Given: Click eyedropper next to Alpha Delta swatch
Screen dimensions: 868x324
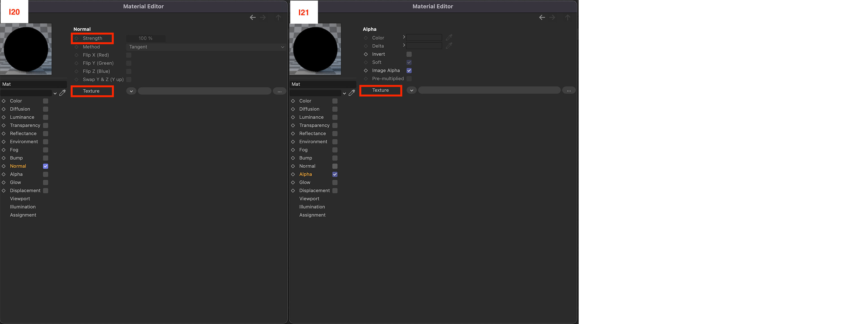Looking at the screenshot, I should (449, 46).
